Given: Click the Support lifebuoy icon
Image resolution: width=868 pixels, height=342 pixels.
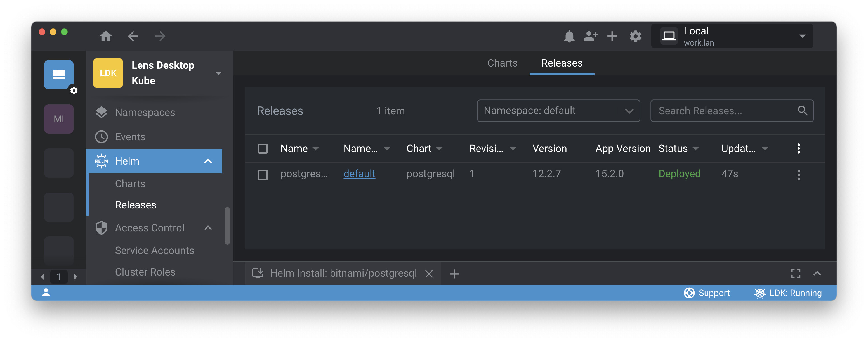Looking at the screenshot, I should click(x=689, y=293).
